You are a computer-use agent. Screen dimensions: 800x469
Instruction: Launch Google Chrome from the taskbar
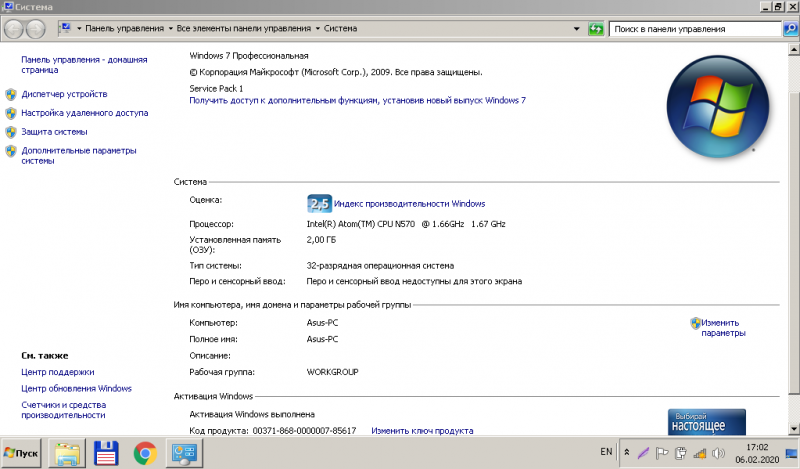coord(145,453)
